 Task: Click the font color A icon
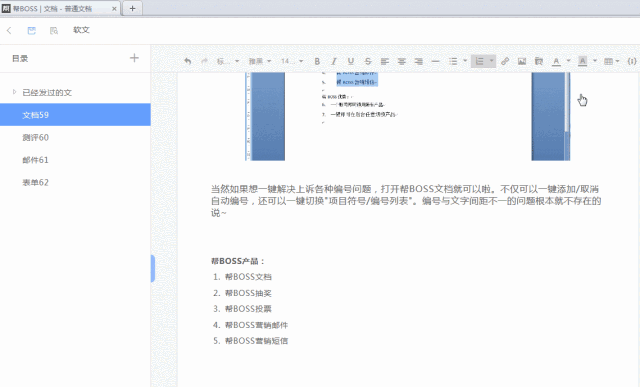point(556,61)
